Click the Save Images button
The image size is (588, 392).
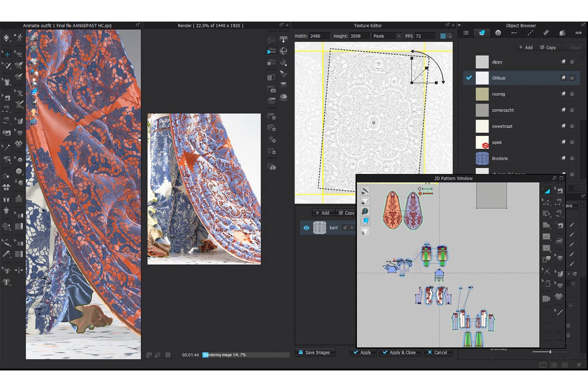315,352
